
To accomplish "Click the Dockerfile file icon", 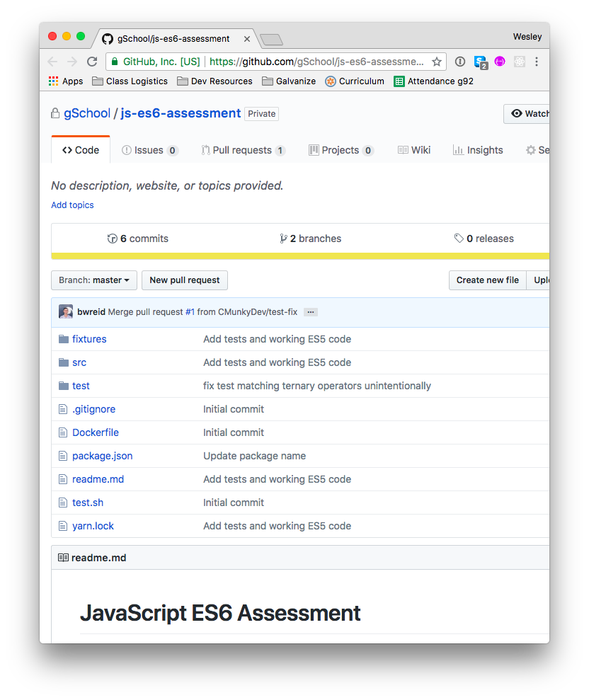I will point(63,432).
